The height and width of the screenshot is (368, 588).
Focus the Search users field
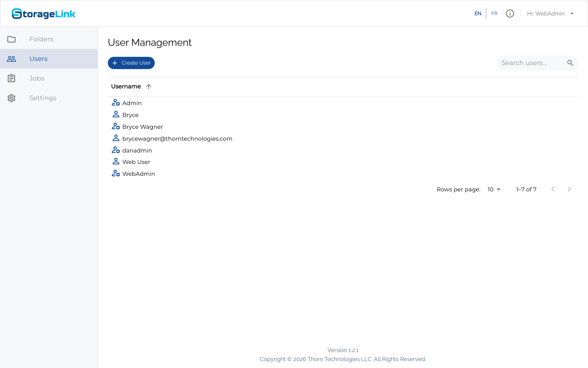[537, 63]
